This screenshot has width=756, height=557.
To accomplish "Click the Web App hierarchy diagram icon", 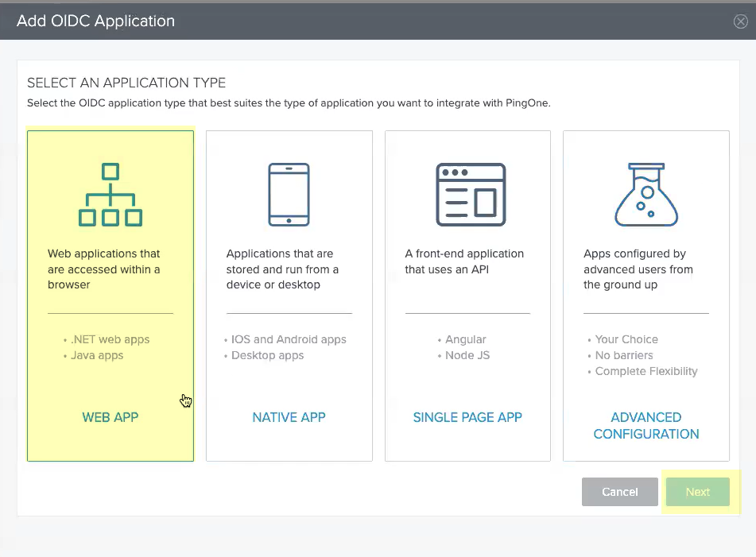I will point(110,195).
